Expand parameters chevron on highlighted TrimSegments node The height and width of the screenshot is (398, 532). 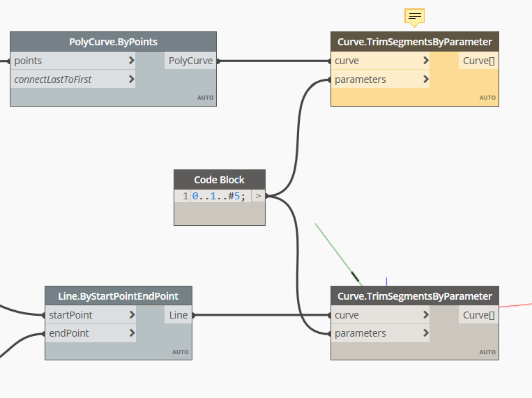pos(426,79)
